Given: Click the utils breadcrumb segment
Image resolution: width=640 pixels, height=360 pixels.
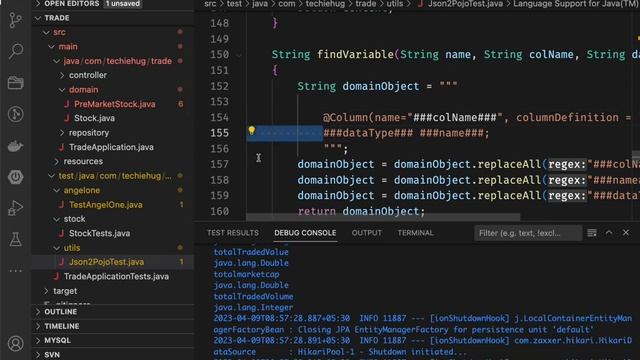Looking at the screenshot, I should tap(394, 4).
